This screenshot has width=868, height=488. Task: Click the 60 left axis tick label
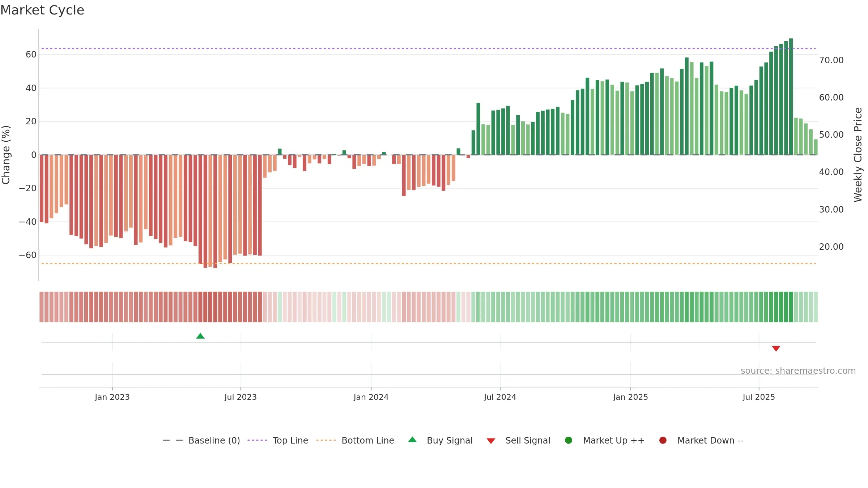pos(31,55)
